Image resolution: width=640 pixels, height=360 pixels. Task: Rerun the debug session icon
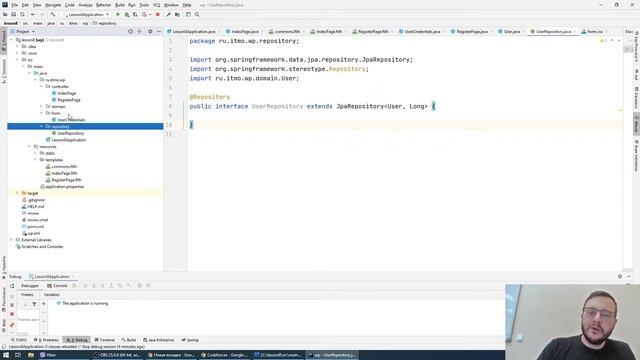(x=12, y=286)
